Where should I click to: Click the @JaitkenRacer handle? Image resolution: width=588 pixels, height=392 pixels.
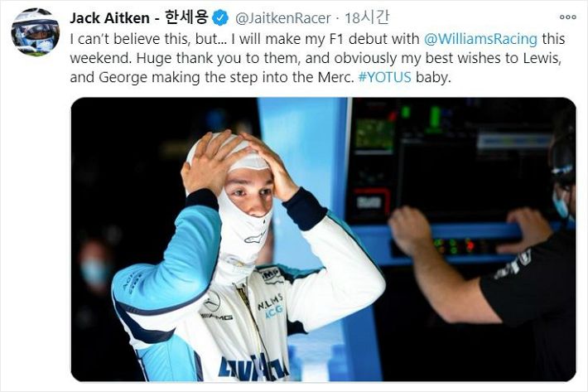click(x=282, y=18)
